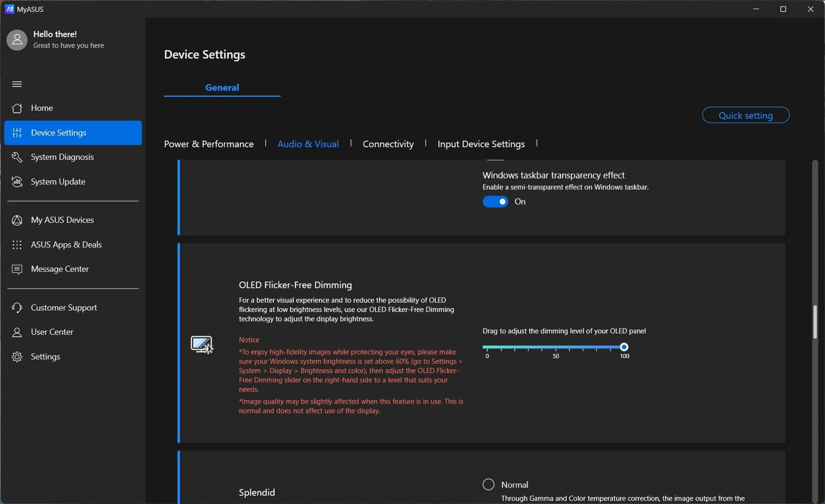Open Settings from the sidebar
This screenshot has height=504, width=825.
point(73,357)
